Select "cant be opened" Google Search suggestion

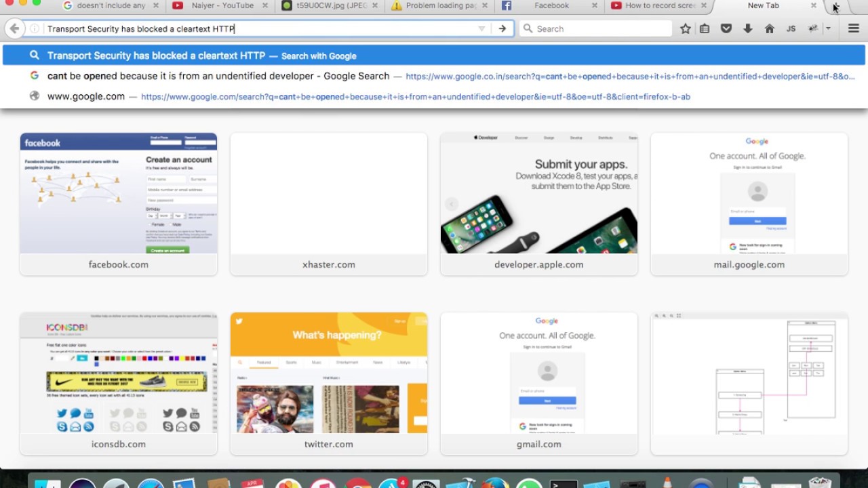[x=434, y=76]
